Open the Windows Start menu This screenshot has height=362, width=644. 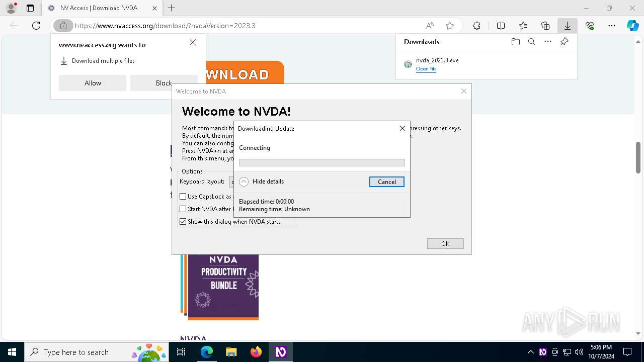coord(12,352)
